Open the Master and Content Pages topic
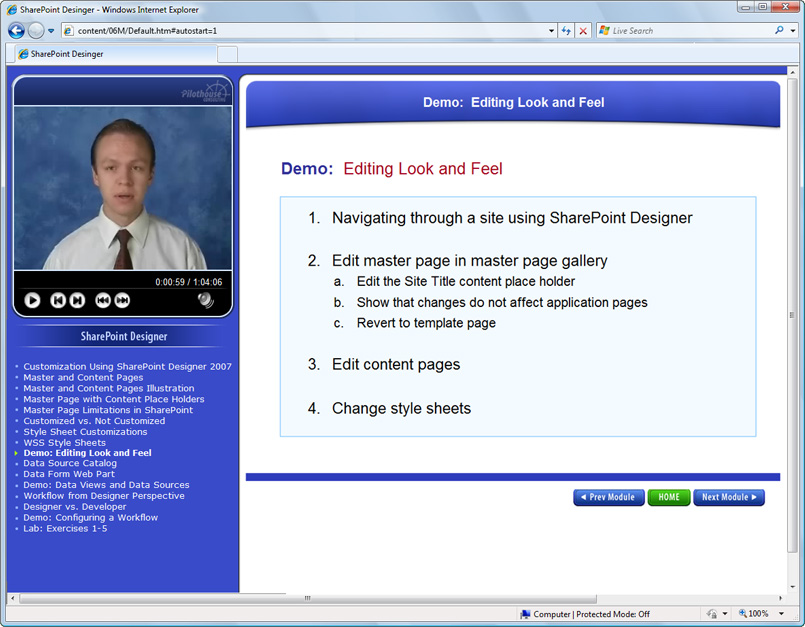805x627 pixels. pos(83,377)
